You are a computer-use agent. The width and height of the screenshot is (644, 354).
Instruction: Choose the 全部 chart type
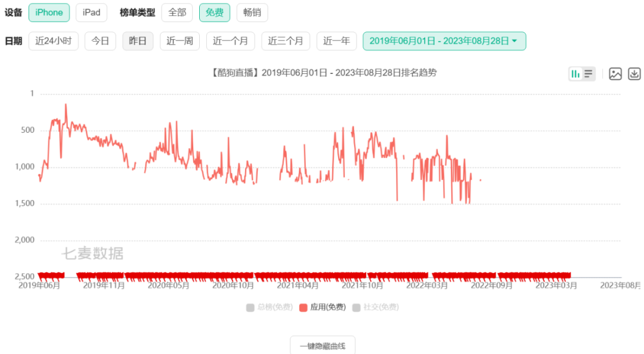(177, 13)
